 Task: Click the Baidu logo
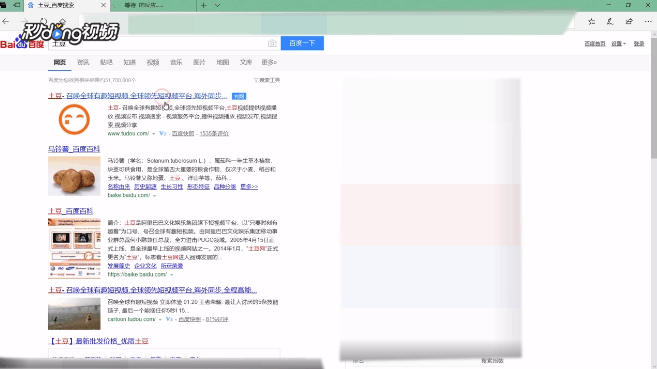coord(22,44)
